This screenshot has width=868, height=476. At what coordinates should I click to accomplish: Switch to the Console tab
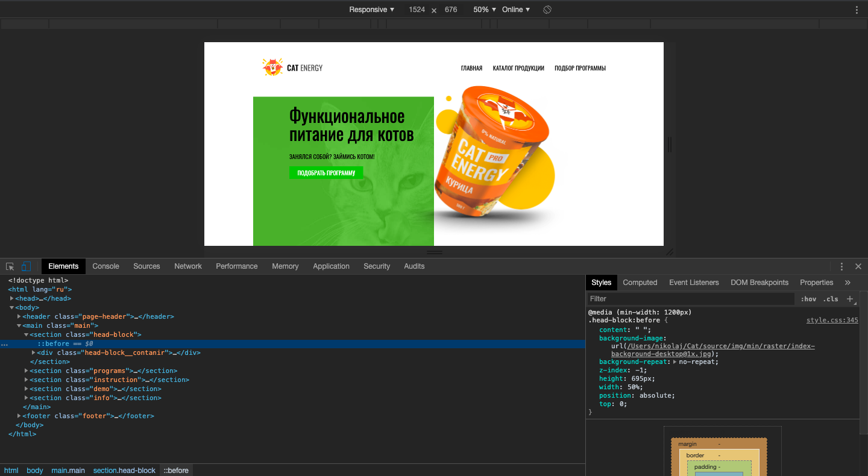coord(105,266)
